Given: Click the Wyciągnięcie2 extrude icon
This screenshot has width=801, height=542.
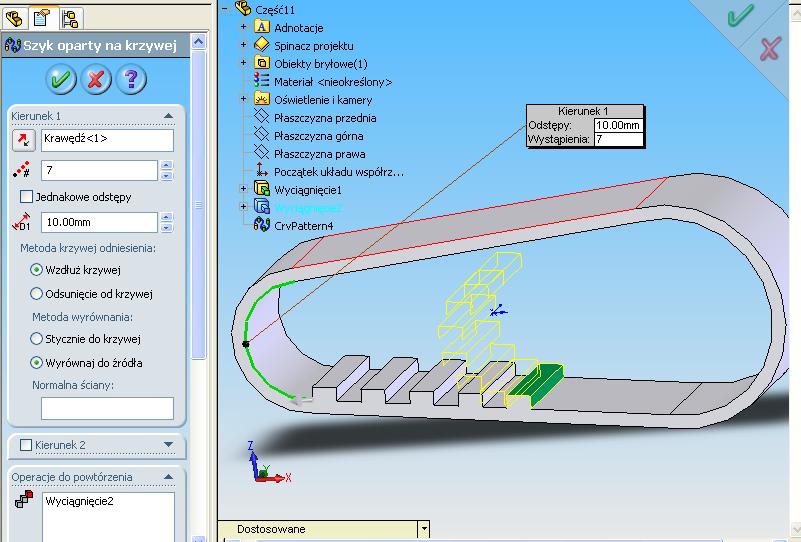Looking at the screenshot, I should [x=262, y=206].
